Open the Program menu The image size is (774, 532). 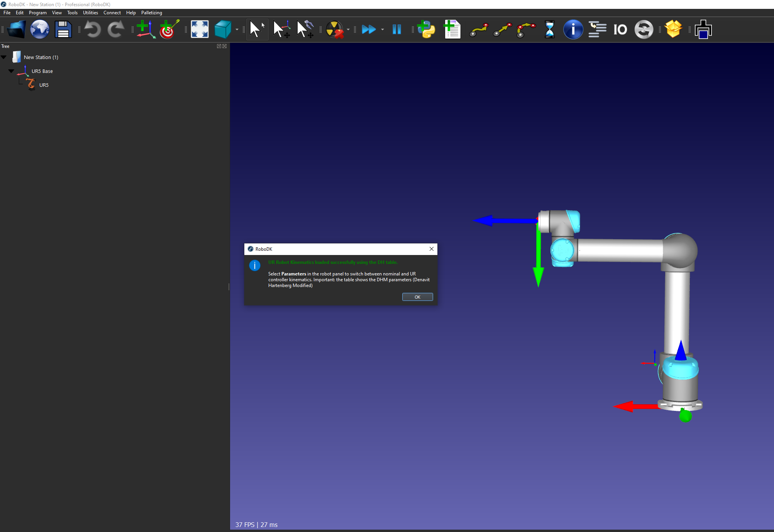coord(38,13)
